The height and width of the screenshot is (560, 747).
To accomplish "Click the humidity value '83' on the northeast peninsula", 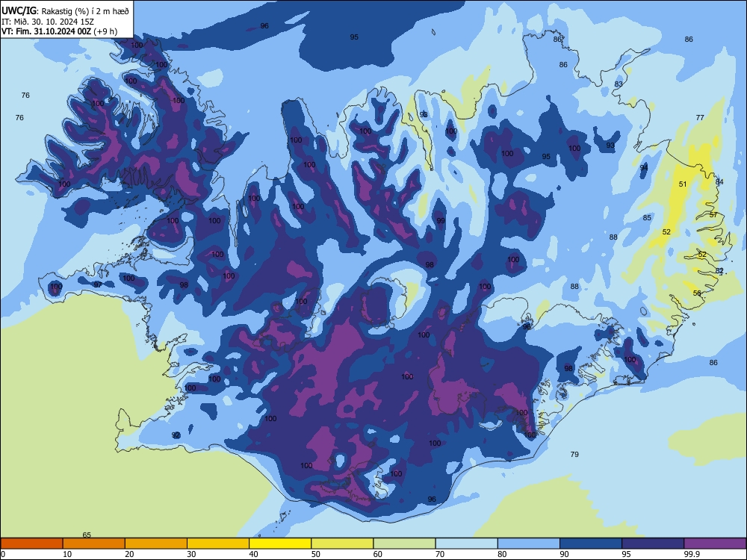I will coord(619,84).
